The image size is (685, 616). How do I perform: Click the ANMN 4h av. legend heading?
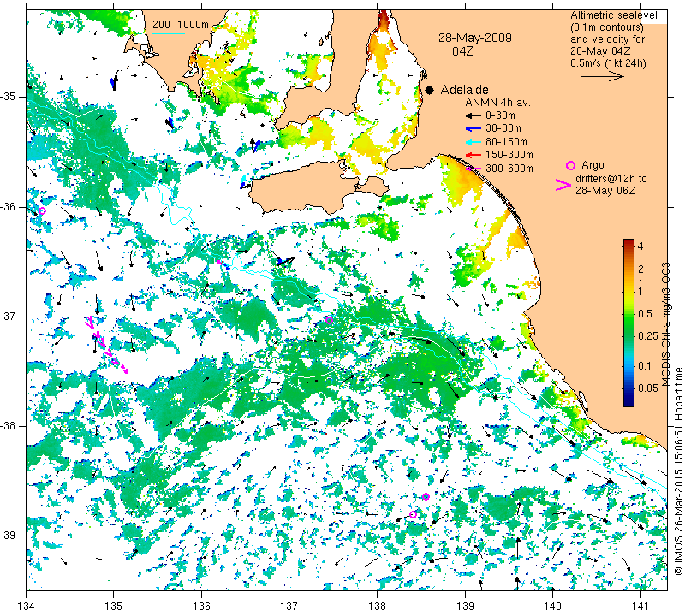point(497,103)
